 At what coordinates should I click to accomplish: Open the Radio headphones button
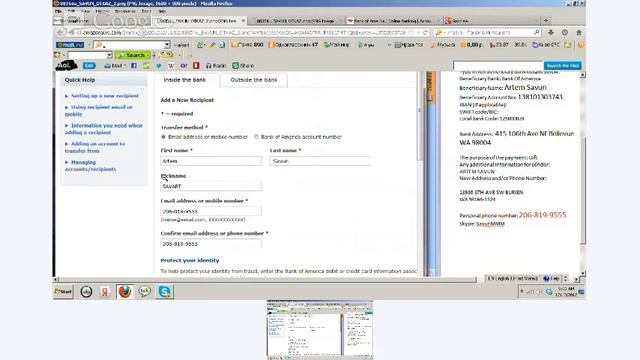[216, 66]
